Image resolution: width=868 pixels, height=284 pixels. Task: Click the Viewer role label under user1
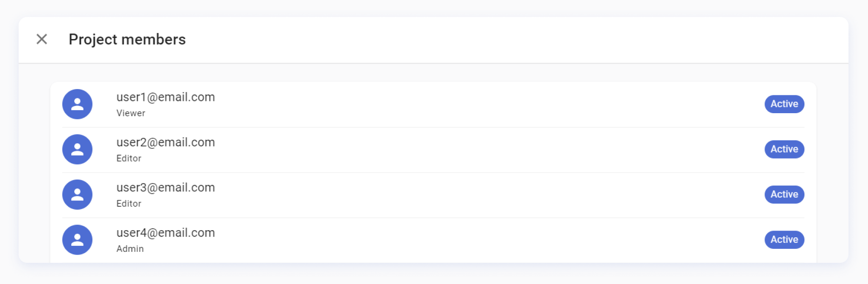click(131, 113)
